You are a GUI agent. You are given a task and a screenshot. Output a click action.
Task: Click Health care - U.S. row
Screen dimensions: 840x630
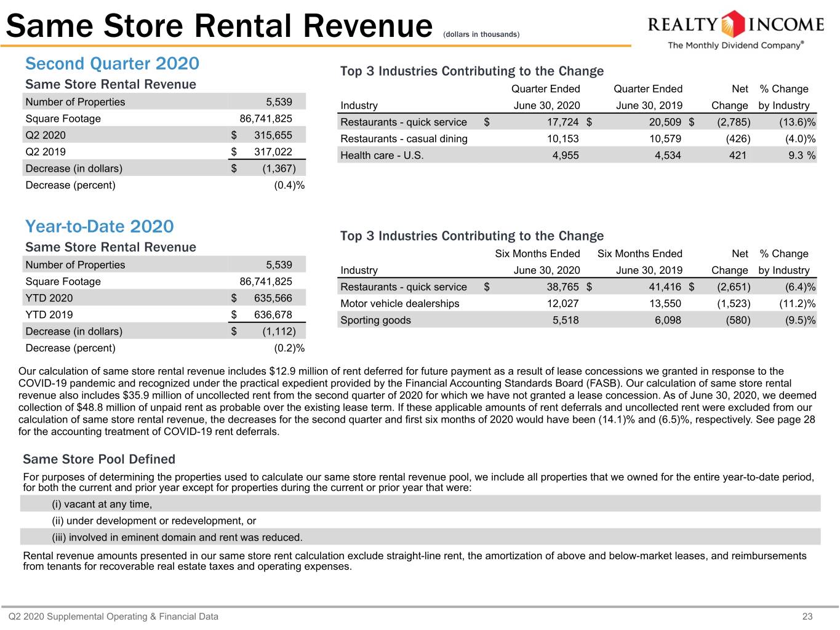pos(577,156)
